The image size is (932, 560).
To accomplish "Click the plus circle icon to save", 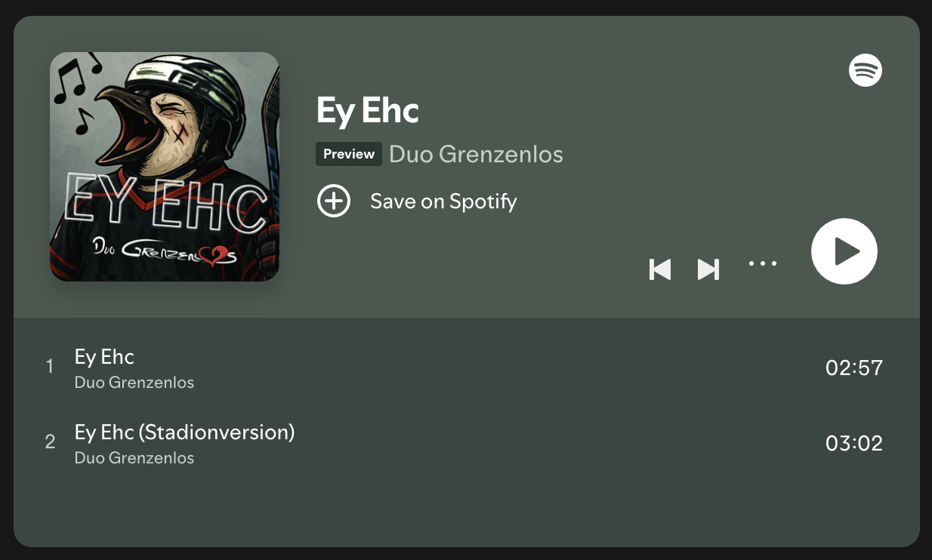I will coord(333,202).
